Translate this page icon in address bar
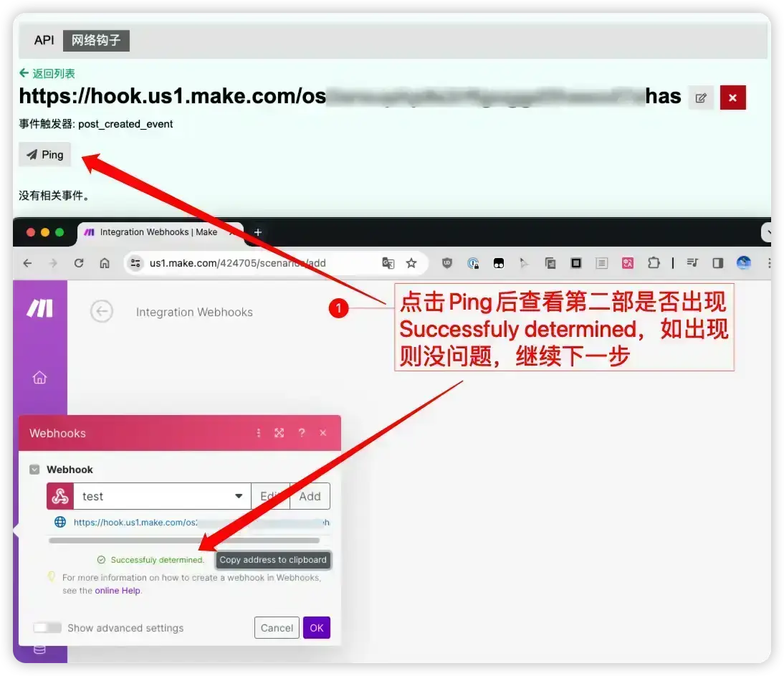784x676 pixels. 388,263
